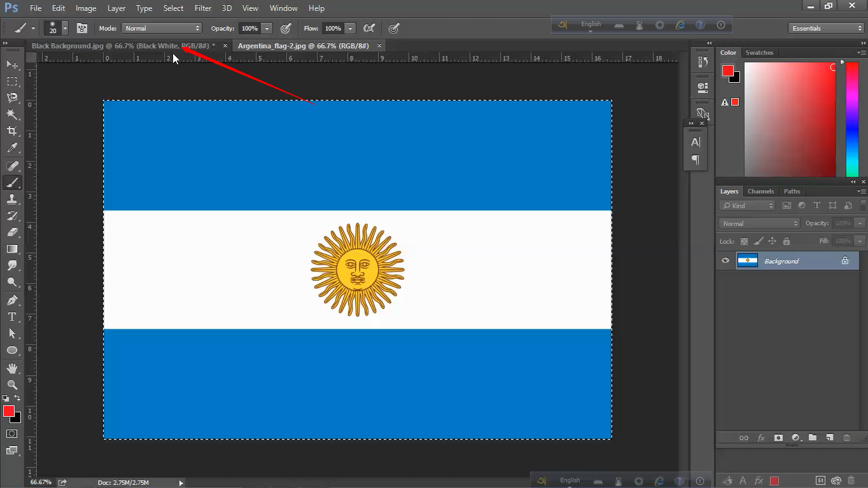868x488 pixels.
Task: Select the Smudge tool
Action: 12,265
